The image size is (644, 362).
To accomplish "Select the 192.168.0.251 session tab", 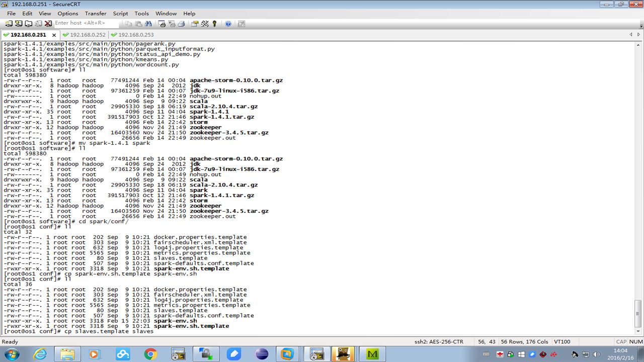I will click(29, 35).
